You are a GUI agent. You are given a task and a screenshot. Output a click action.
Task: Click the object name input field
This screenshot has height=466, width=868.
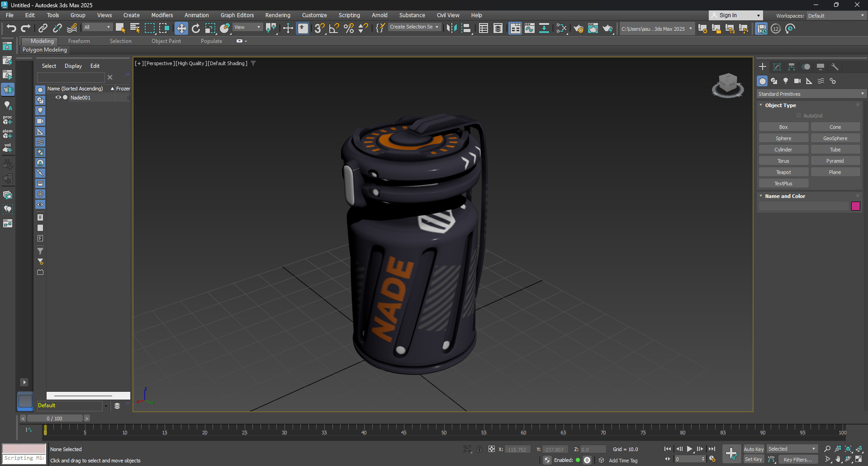pyautogui.click(x=804, y=206)
